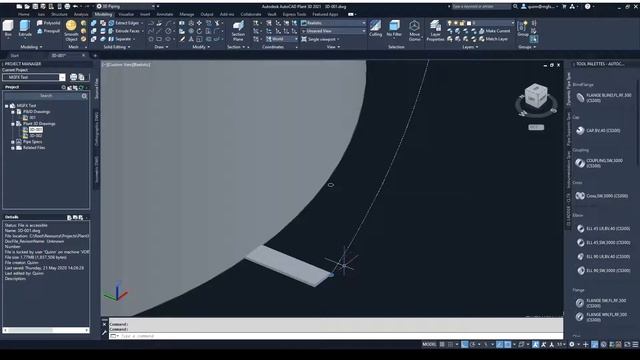Click the plot/print icon in quick access toolbar
The width and height of the screenshot is (640, 360).
[x=67, y=7]
